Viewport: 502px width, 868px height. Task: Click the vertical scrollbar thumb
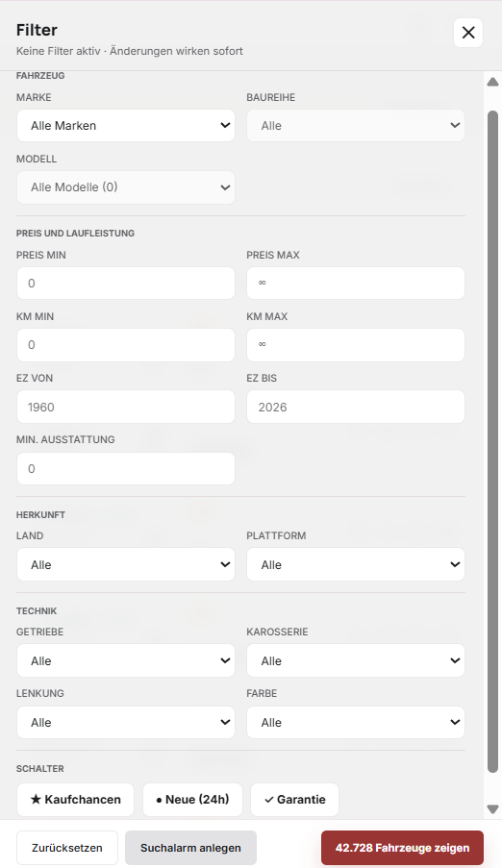pyautogui.click(x=492, y=442)
